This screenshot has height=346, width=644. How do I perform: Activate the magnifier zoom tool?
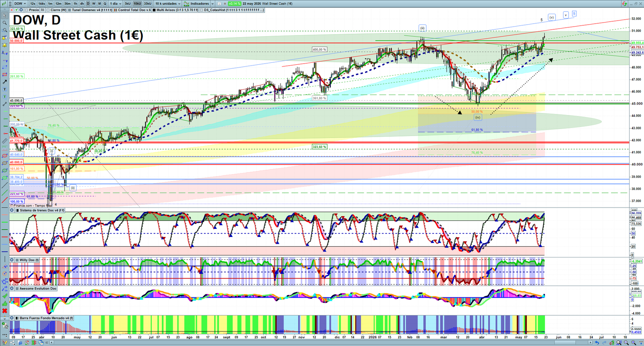click(5, 23)
